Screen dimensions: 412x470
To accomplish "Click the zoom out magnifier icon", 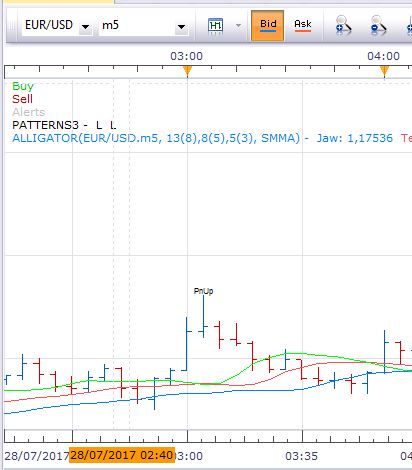I will point(378,25).
